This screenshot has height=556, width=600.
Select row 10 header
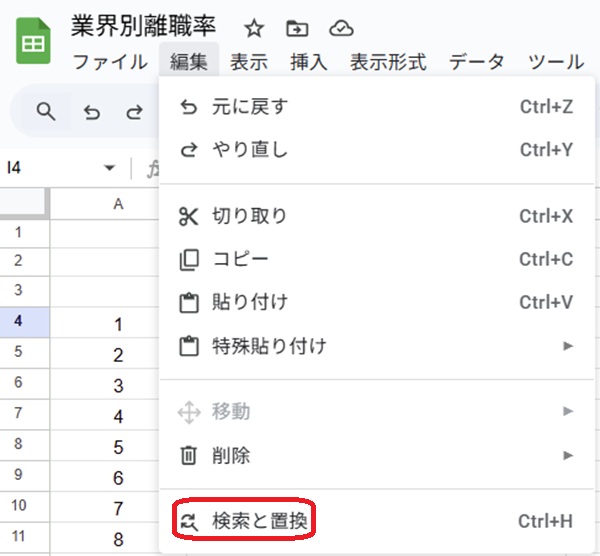(x=24, y=507)
